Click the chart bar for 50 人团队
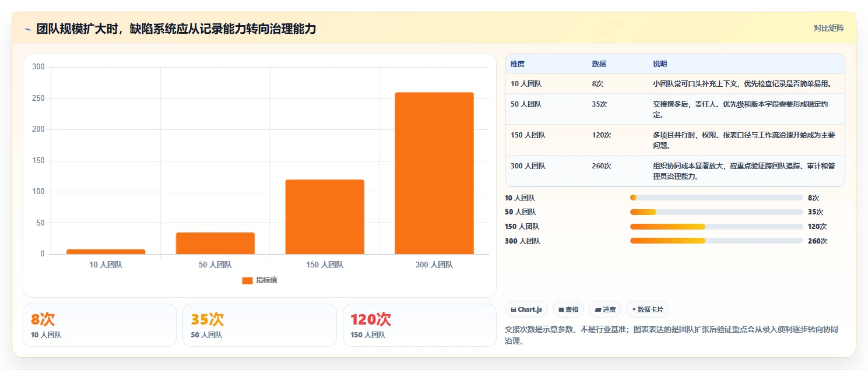 [x=215, y=243]
